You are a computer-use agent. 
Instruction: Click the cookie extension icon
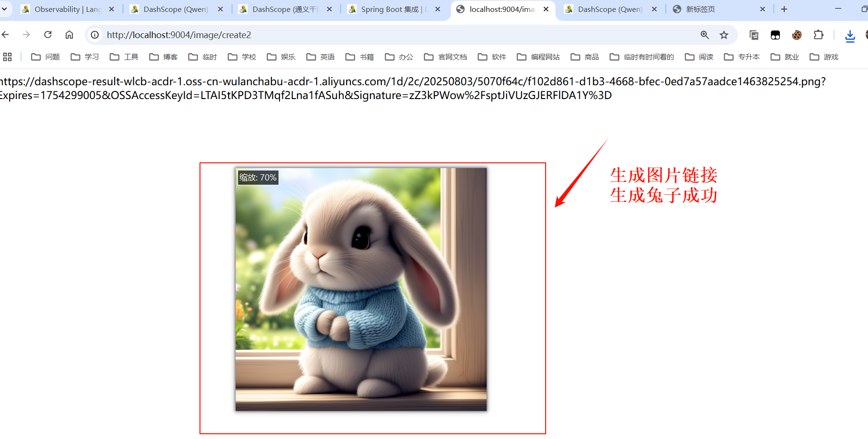[x=797, y=35]
